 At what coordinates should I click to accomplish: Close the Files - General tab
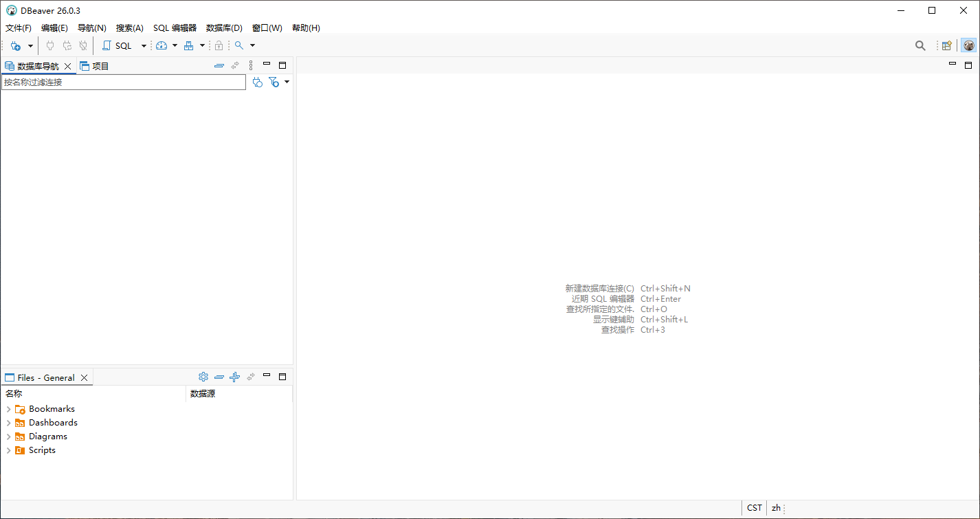tap(84, 378)
